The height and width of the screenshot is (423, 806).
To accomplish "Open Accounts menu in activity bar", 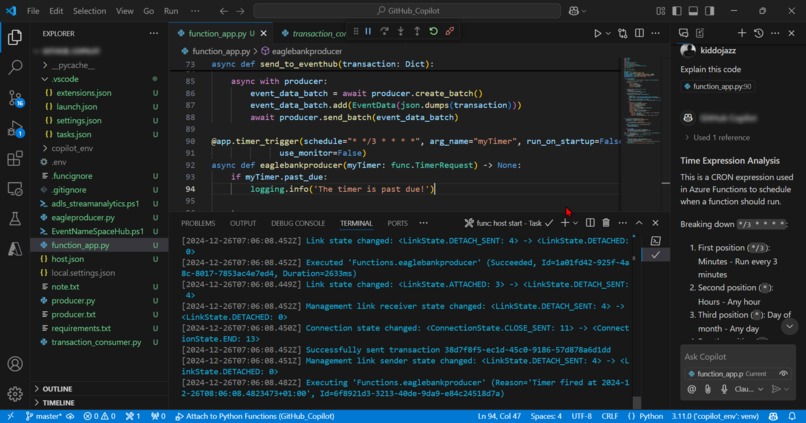I will click(x=15, y=364).
